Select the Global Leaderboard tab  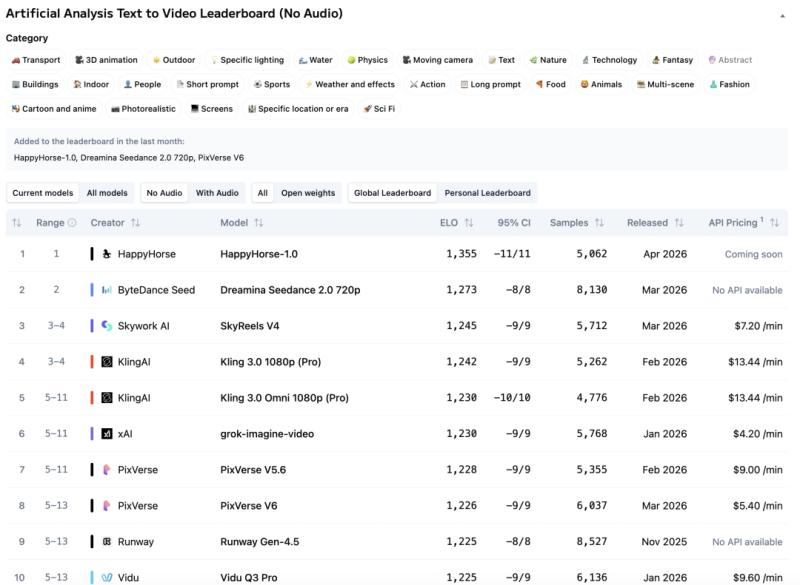pyautogui.click(x=393, y=193)
